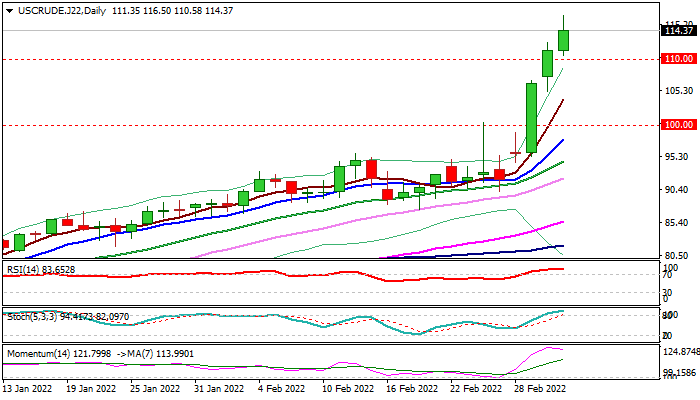Select the 19 Jan 2022 date label

click(91, 389)
